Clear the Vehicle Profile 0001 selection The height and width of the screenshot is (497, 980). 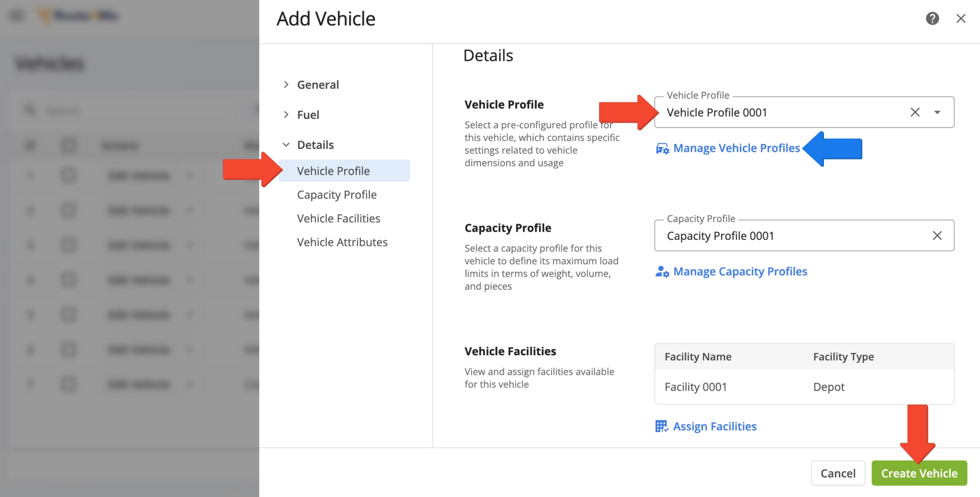pyautogui.click(x=914, y=113)
